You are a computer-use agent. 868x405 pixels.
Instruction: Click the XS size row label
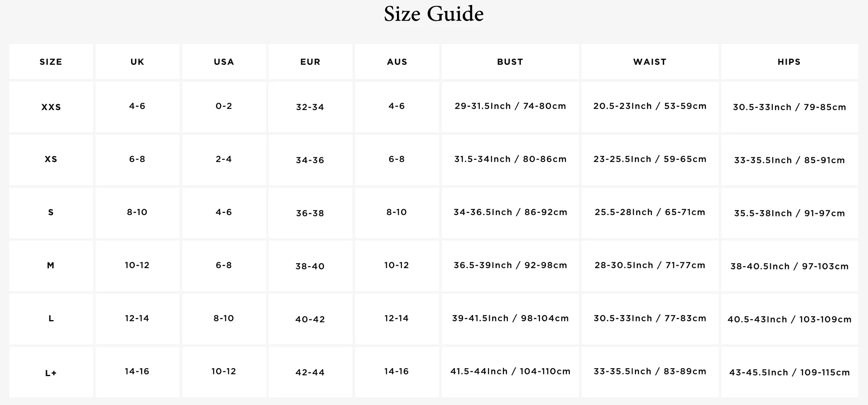point(51,159)
